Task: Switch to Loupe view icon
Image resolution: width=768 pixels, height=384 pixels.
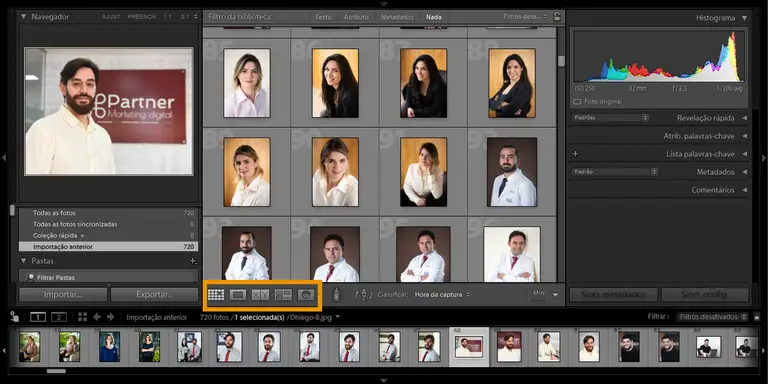Action: (238, 294)
